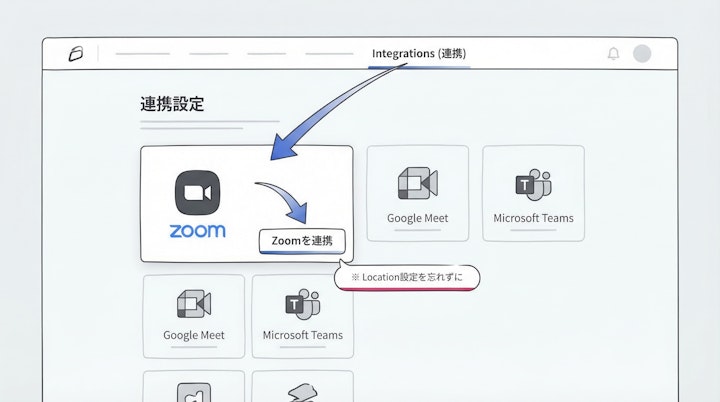Click the Zoomを連携 button

[x=302, y=241]
